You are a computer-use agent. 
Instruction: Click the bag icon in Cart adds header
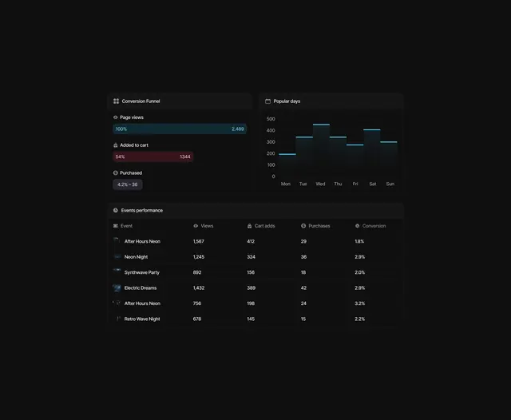click(x=249, y=226)
